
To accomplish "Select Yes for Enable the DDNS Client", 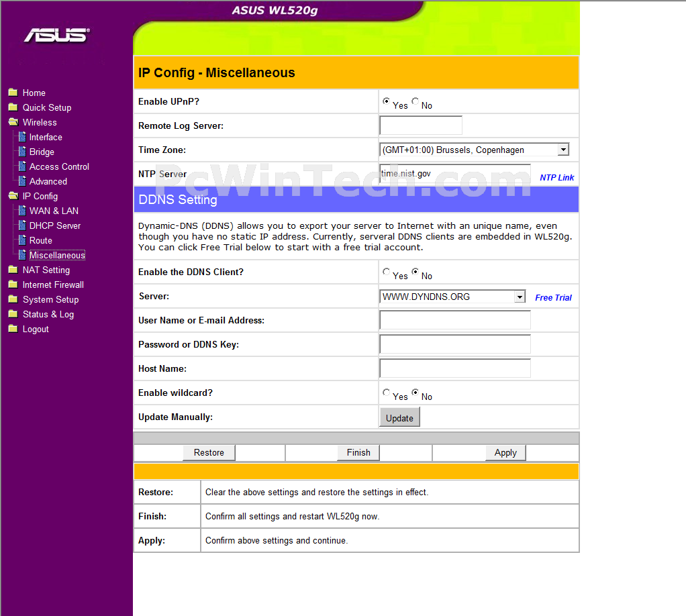I will [386, 272].
